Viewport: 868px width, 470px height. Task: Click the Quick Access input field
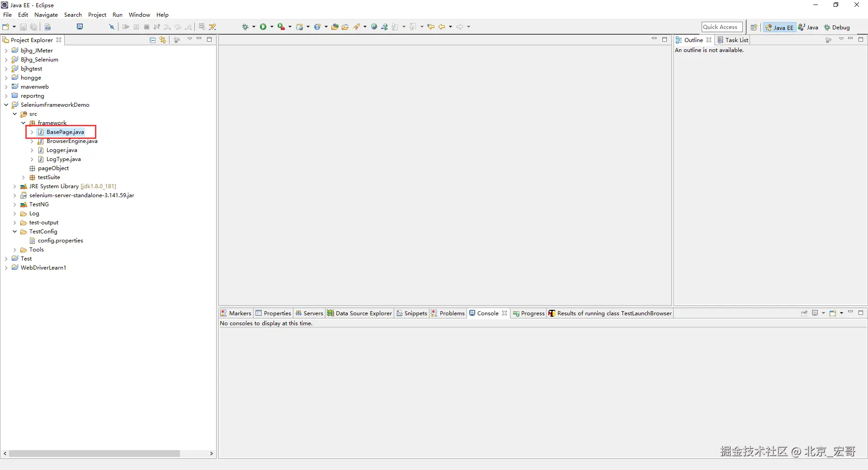tap(722, 27)
